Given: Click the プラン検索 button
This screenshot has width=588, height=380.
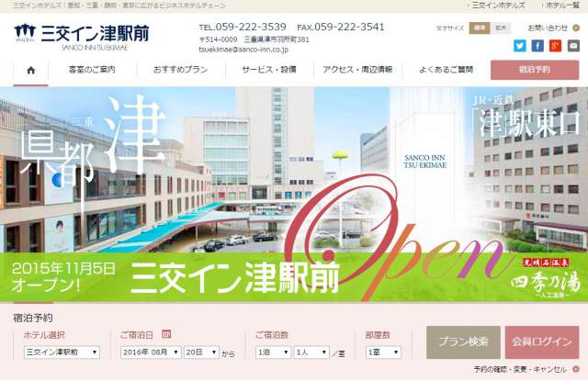Looking at the screenshot, I should (x=463, y=342).
